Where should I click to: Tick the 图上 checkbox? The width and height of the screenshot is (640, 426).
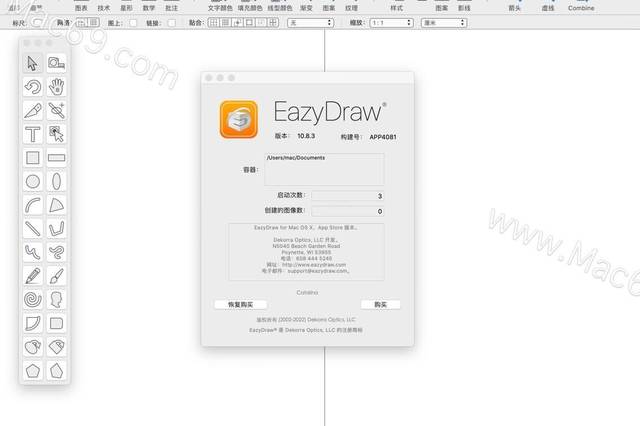tap(133, 23)
